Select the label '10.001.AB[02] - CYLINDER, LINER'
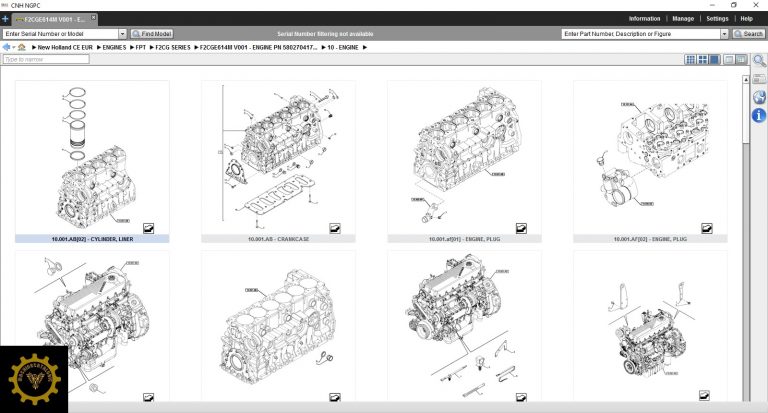Image resolution: width=768 pixels, height=413 pixels. click(x=92, y=239)
